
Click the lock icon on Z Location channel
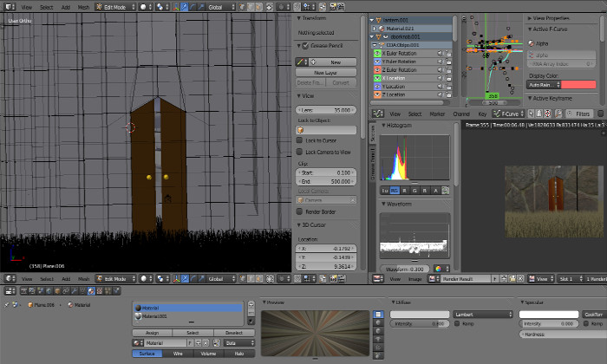tap(448, 94)
